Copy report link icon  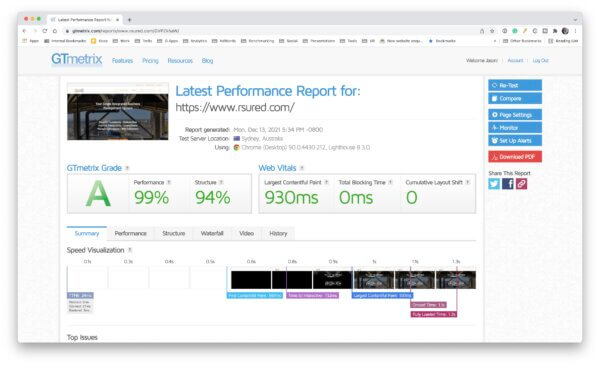coord(521,184)
